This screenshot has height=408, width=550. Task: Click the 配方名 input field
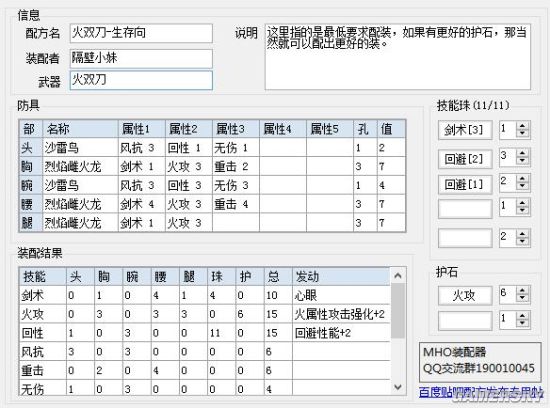[141, 33]
